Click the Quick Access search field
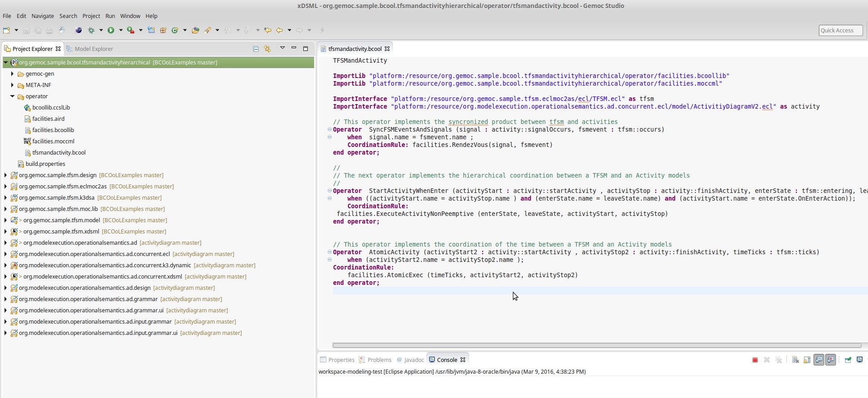 tap(841, 30)
